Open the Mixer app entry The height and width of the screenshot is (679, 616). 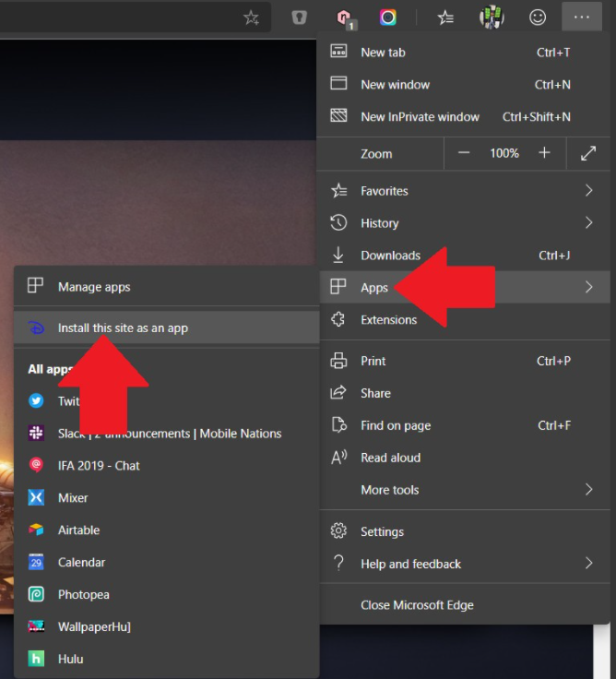(x=167, y=497)
